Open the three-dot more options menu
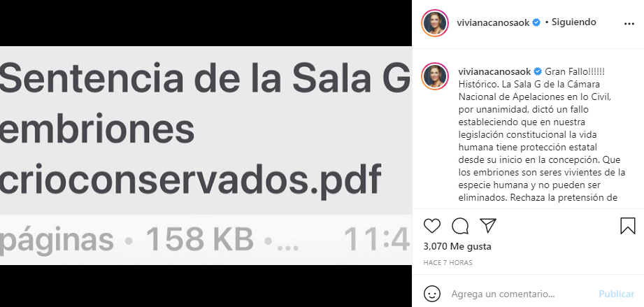 coord(629,24)
